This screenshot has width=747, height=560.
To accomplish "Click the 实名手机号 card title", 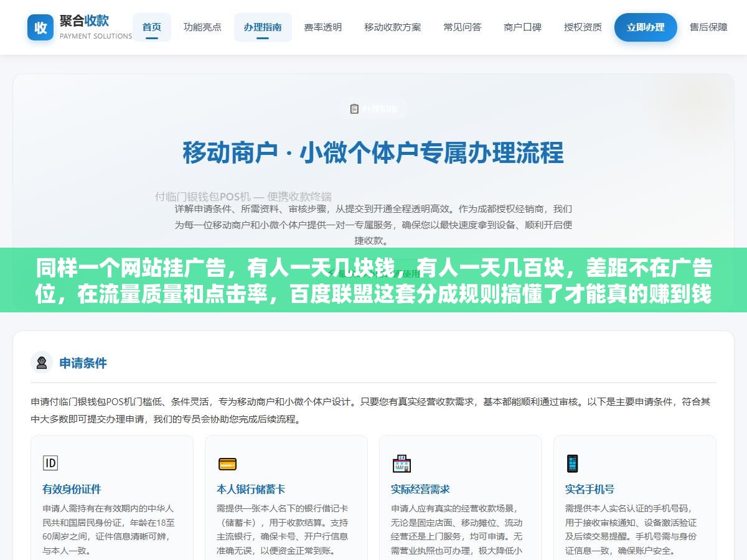I will tap(590, 489).
